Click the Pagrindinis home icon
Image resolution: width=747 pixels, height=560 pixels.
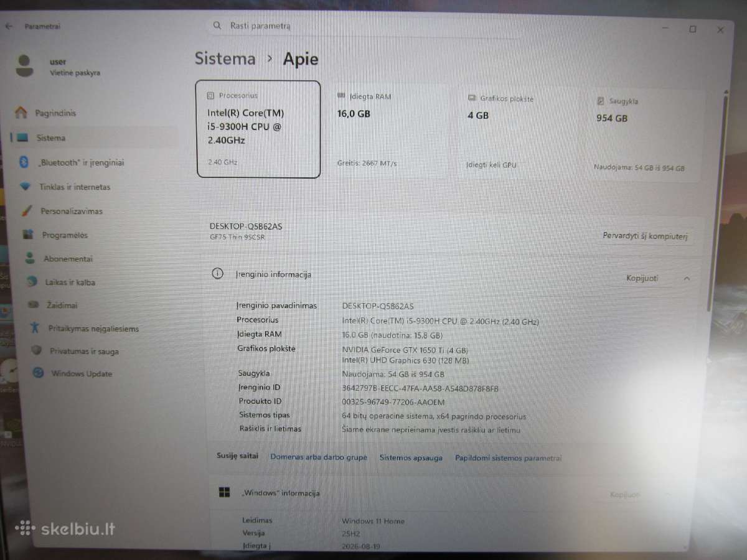(x=21, y=113)
